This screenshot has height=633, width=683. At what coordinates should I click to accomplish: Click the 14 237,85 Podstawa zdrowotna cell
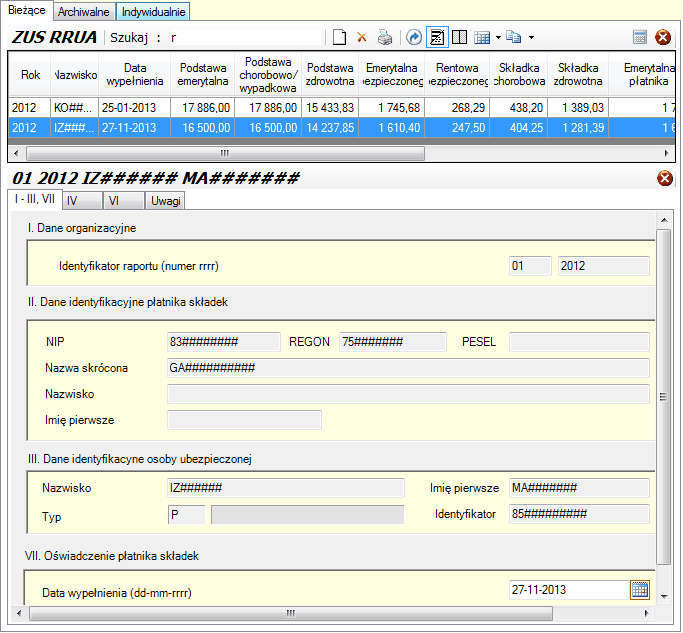point(330,128)
